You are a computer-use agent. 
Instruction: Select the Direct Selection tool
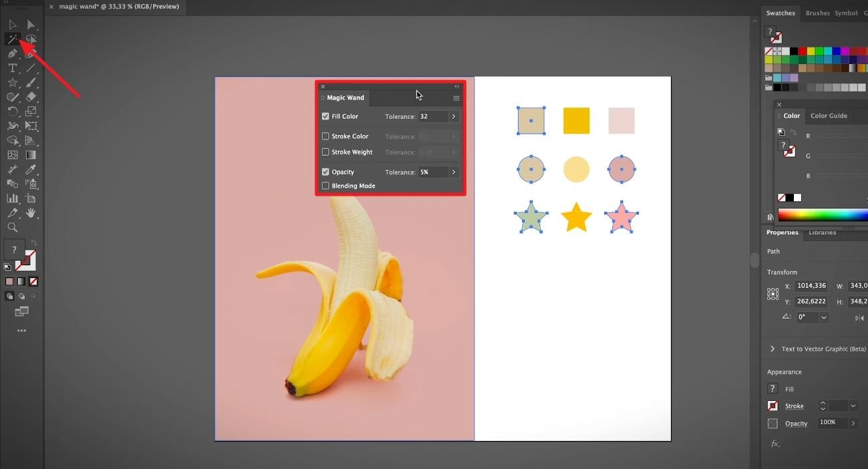(31, 25)
